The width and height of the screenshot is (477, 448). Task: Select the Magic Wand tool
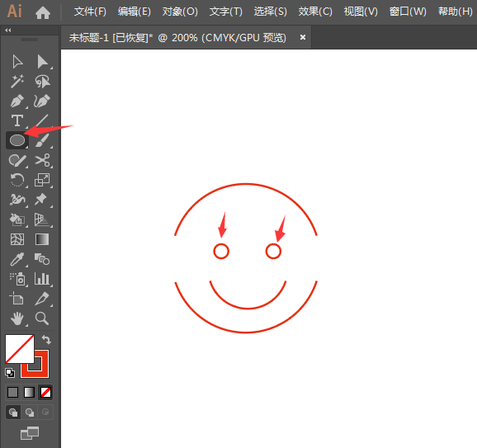(17, 81)
